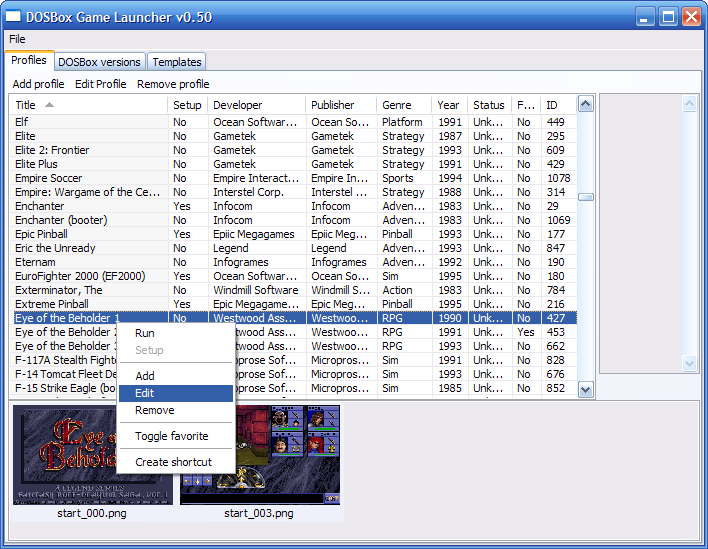Click the Add profile button
Viewport: 708px width, 549px height.
38,84
